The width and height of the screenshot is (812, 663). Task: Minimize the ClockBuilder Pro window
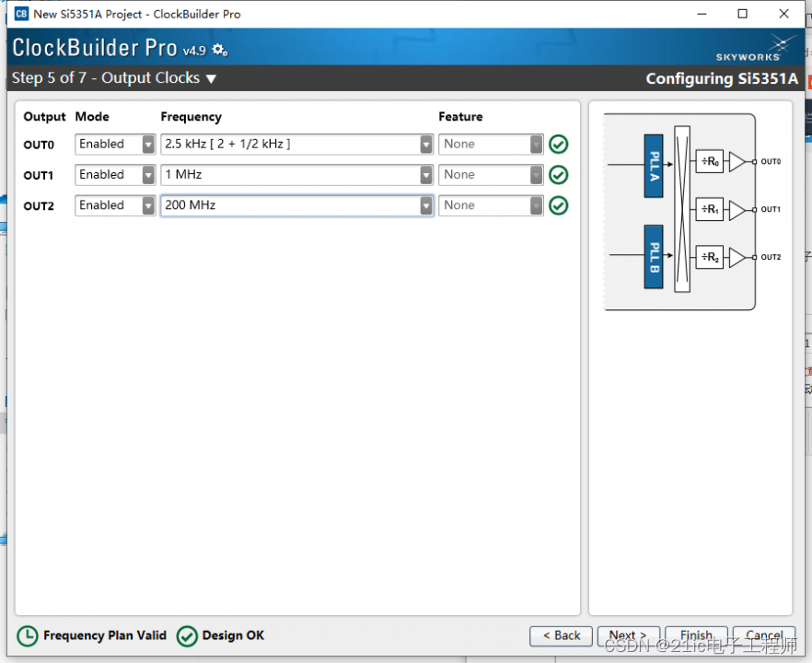702,14
